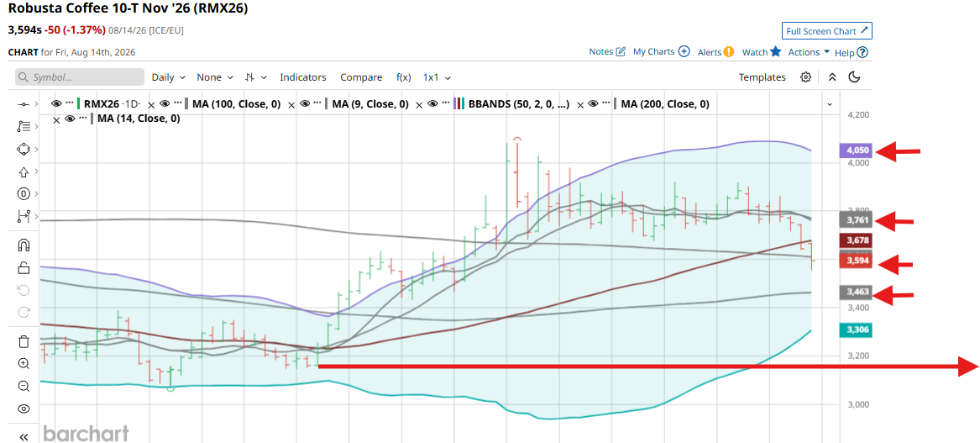Hide RMX26 price series via eye
The image size is (980, 443).
[56, 104]
